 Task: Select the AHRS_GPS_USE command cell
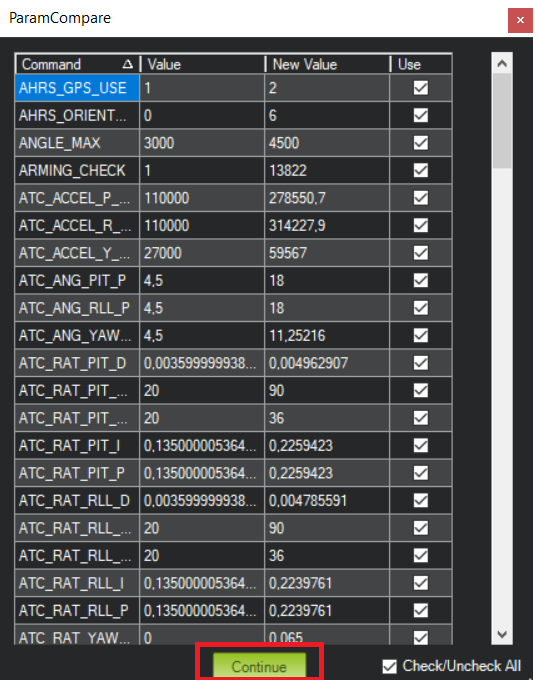point(77,88)
